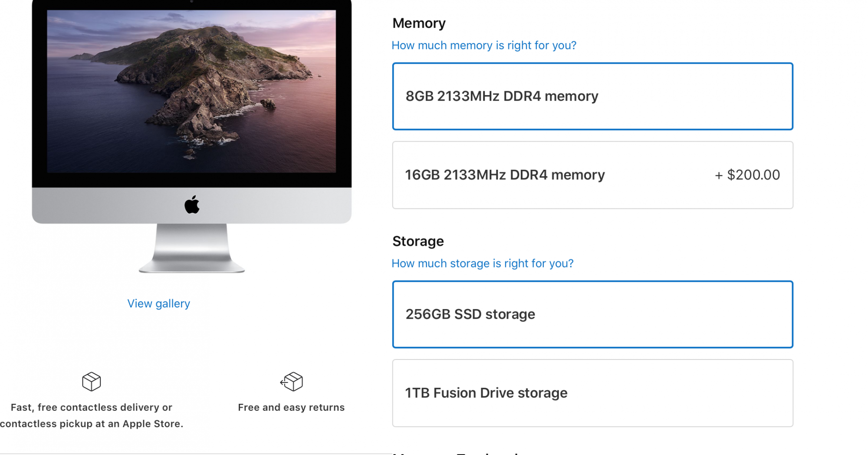Click the View gallery link
This screenshot has height=455, width=868.
[x=158, y=303]
